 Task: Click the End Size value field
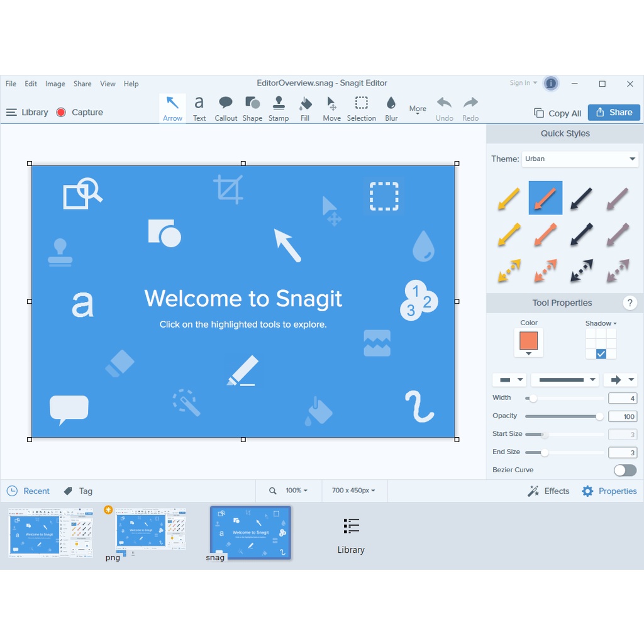coord(623,453)
